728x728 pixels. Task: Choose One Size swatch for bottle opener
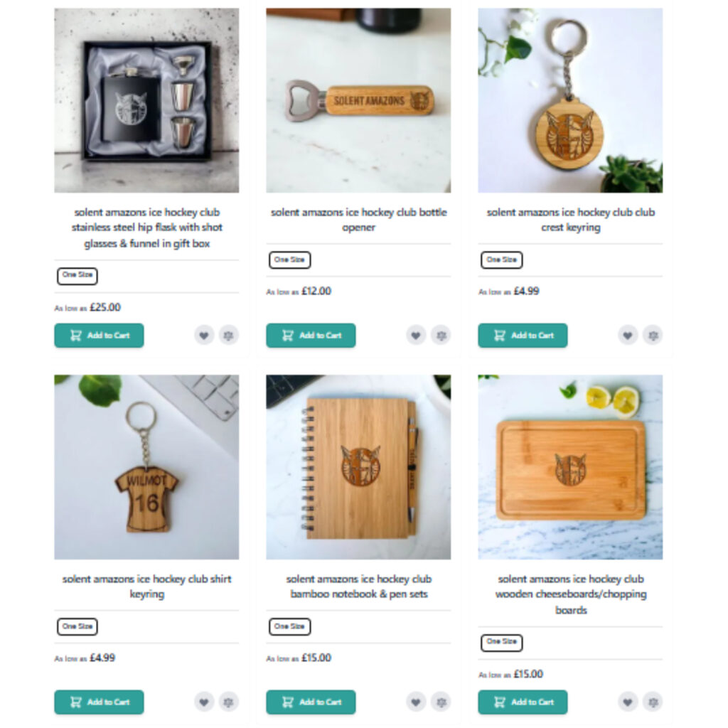click(x=290, y=259)
